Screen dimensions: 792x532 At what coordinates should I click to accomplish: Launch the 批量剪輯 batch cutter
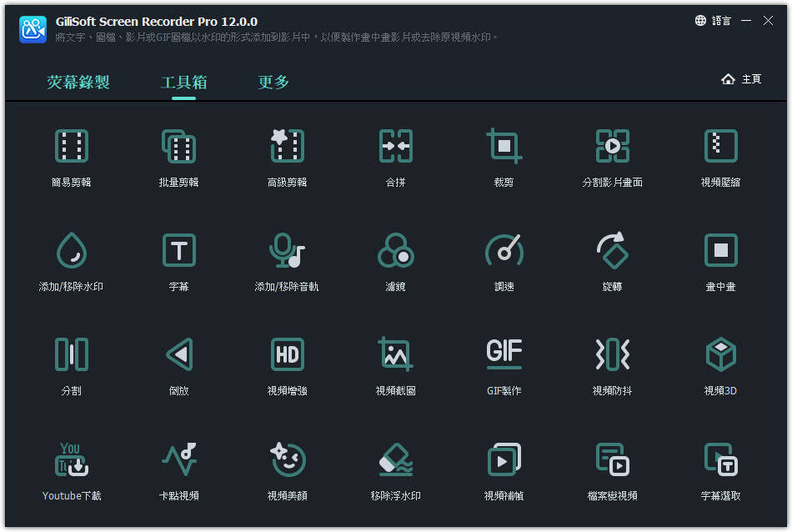click(178, 147)
